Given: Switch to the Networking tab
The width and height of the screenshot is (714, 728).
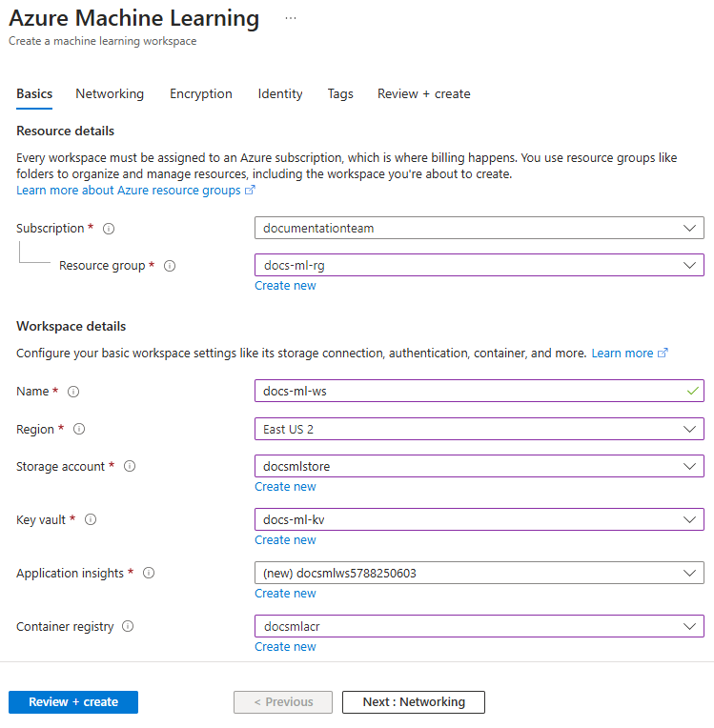Looking at the screenshot, I should click(x=110, y=94).
